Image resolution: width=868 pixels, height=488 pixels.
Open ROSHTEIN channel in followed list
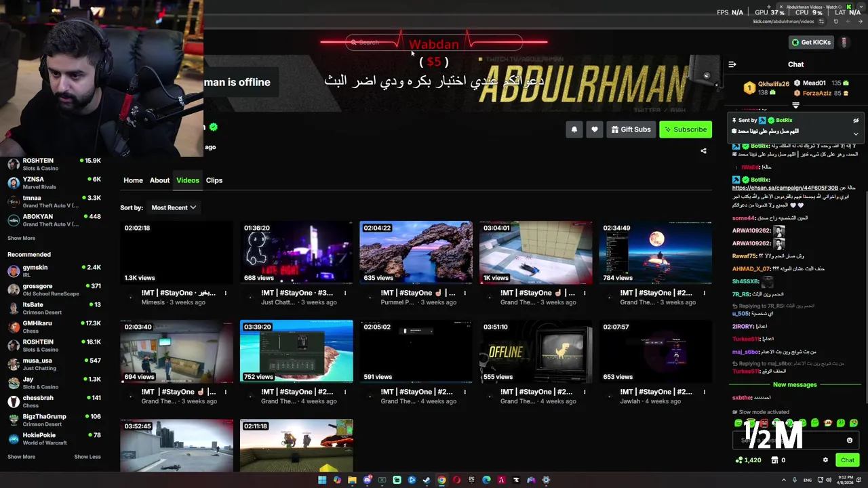tap(54, 164)
